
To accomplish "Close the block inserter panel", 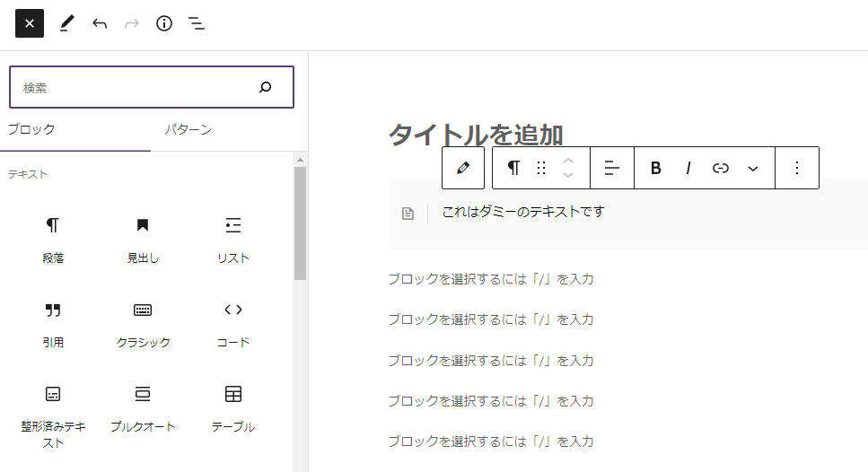I will point(30,23).
